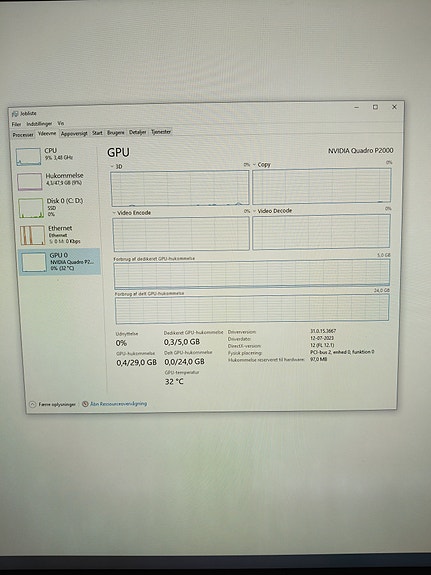Open the Filer menu

pyautogui.click(x=16, y=124)
